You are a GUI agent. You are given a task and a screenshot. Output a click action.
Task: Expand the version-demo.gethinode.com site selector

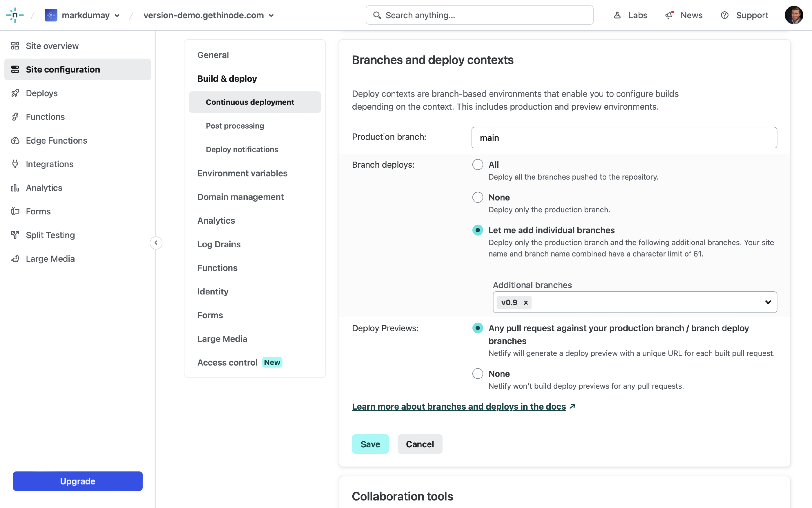coord(271,15)
